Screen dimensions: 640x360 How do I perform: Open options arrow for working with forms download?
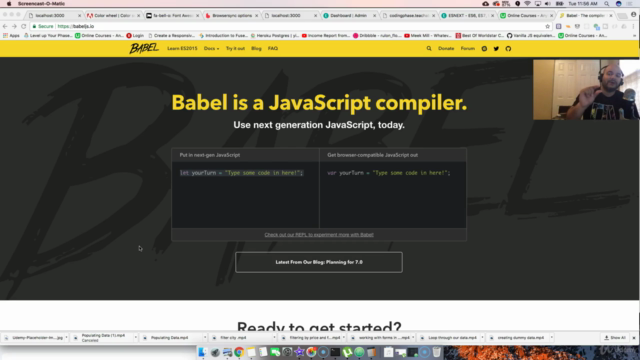click(413, 338)
